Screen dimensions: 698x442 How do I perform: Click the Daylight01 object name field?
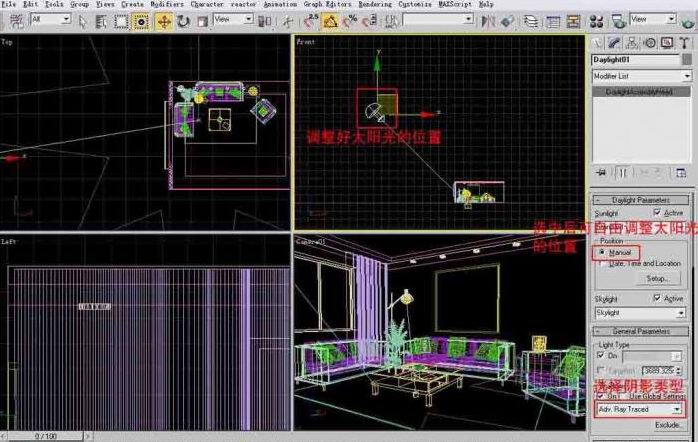pos(635,60)
